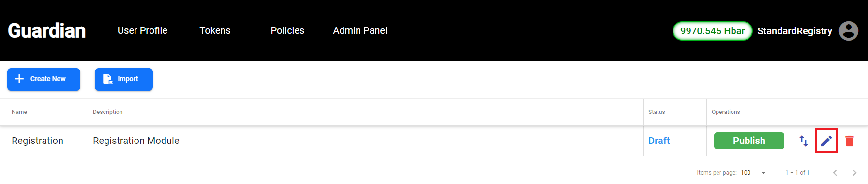Screen dimensions: 868x184
Task: Switch to the Policies tab
Action: click(x=287, y=30)
